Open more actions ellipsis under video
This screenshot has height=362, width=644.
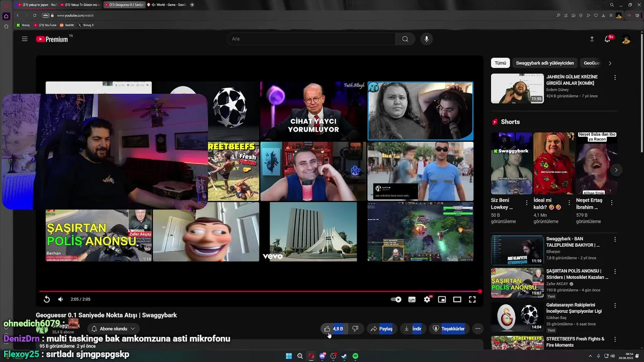click(478, 329)
